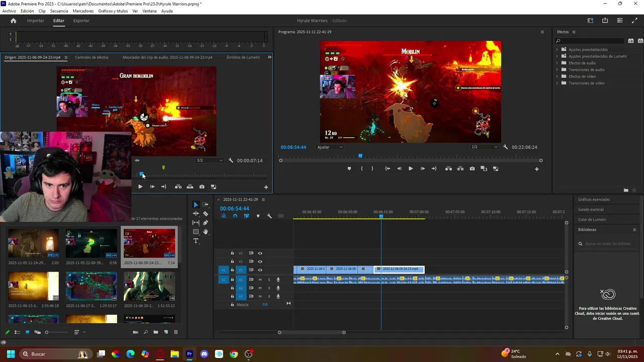Expand Efectos de vídeo folder

[557, 76]
